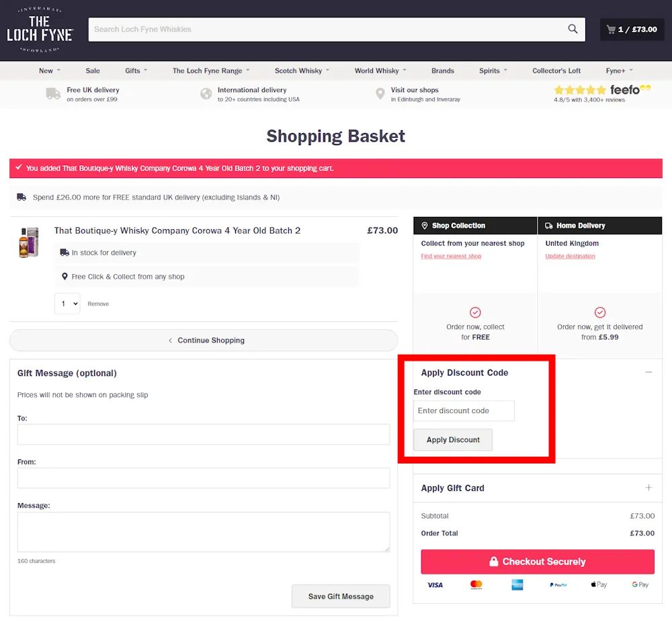Focus the Enter discount code field
This screenshot has height=624, width=672.
(x=464, y=410)
